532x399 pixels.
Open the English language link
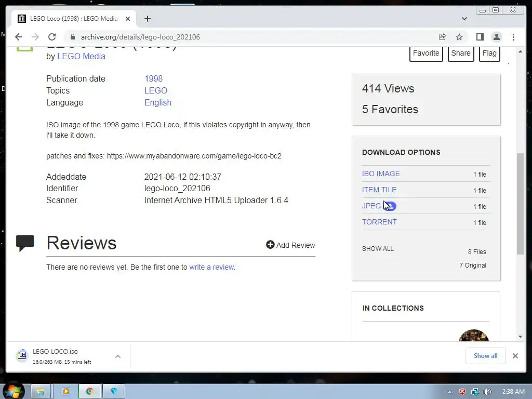tap(158, 102)
